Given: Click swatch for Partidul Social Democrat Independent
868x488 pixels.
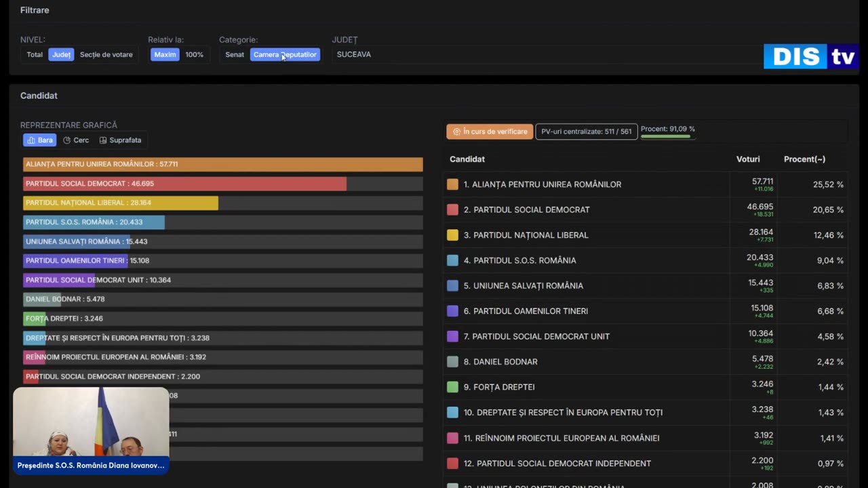Looking at the screenshot, I should [452, 463].
